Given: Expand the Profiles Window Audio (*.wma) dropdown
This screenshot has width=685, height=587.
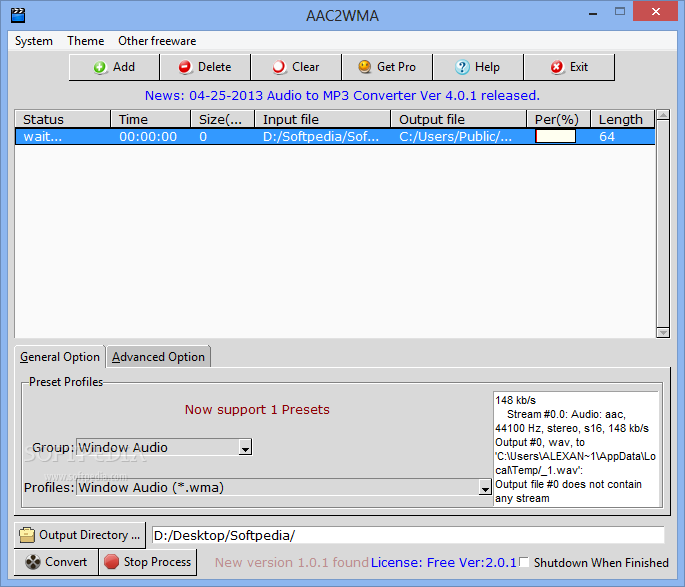Looking at the screenshot, I should pyautogui.click(x=485, y=487).
